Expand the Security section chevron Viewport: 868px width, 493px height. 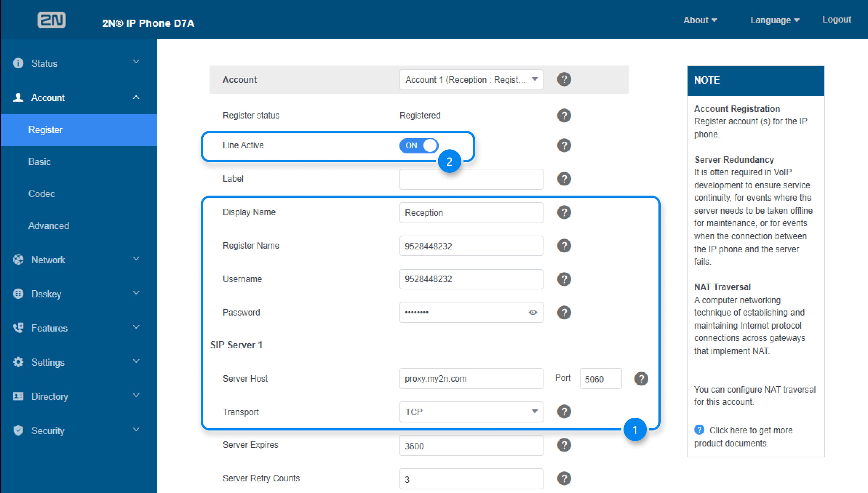[x=136, y=430]
